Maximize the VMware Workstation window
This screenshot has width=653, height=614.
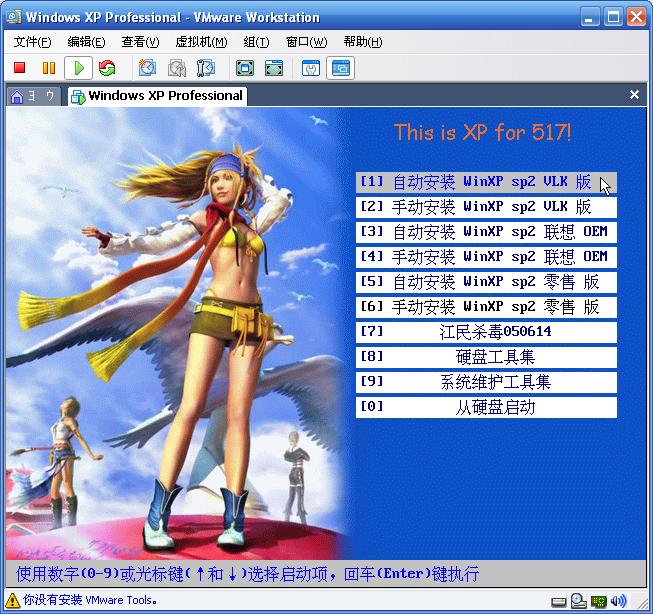(613, 17)
